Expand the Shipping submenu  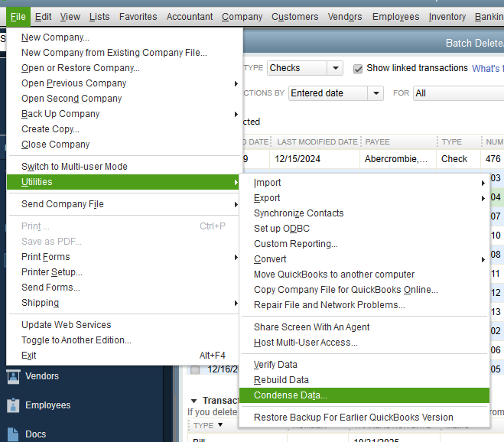236,303
